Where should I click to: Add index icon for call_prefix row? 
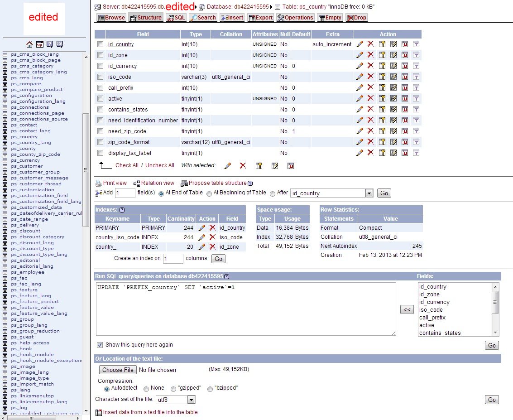pos(405,87)
